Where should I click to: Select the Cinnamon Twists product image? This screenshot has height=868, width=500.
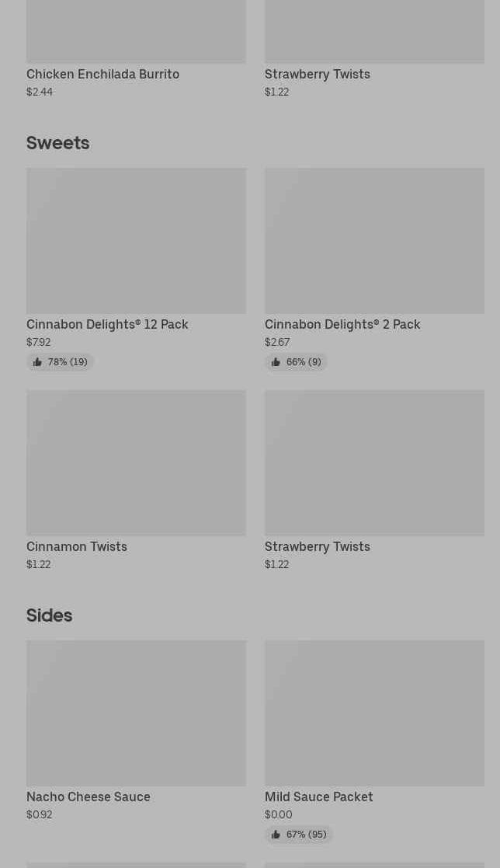click(136, 463)
